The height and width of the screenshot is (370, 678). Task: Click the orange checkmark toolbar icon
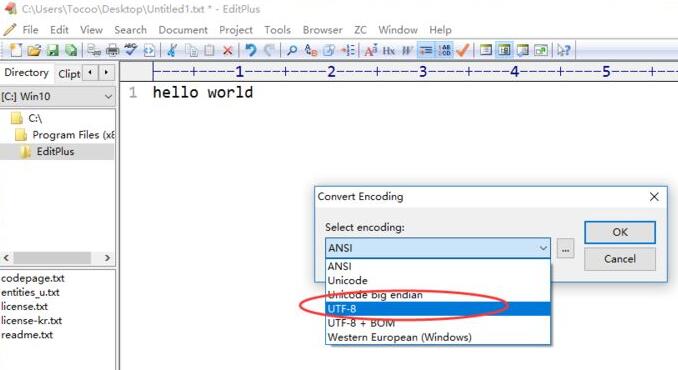pos(463,51)
